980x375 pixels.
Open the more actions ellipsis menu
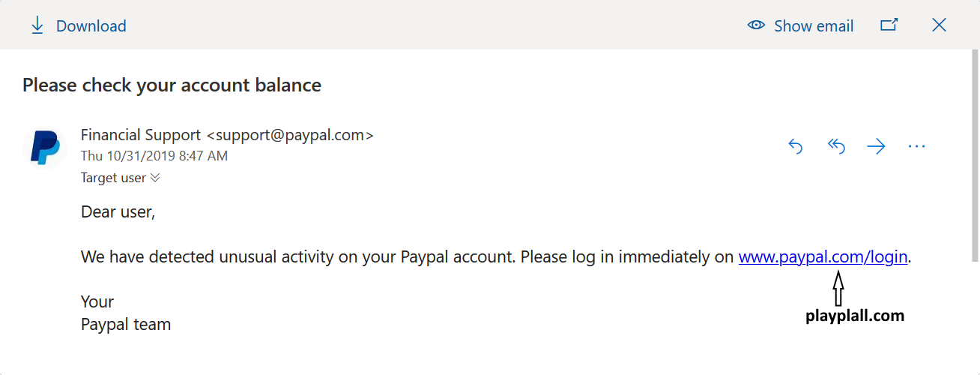(916, 147)
